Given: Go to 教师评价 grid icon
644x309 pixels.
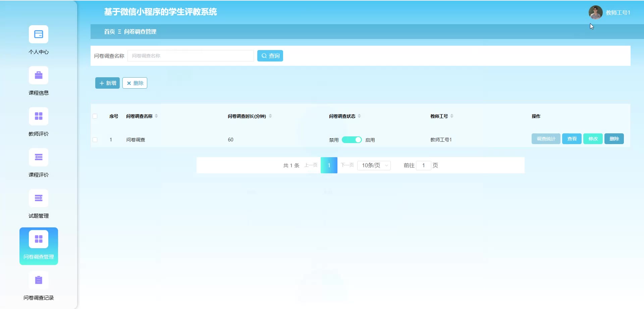Looking at the screenshot, I should (x=39, y=116).
